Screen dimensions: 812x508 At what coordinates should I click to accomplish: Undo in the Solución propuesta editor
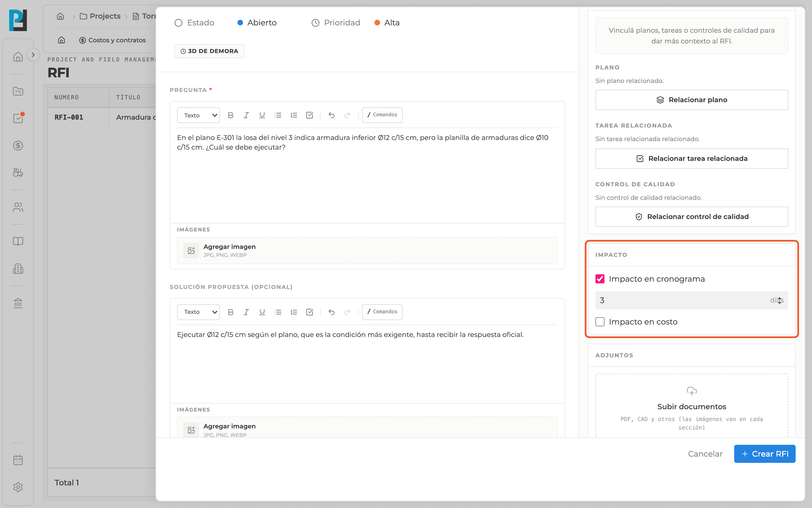pyautogui.click(x=332, y=312)
